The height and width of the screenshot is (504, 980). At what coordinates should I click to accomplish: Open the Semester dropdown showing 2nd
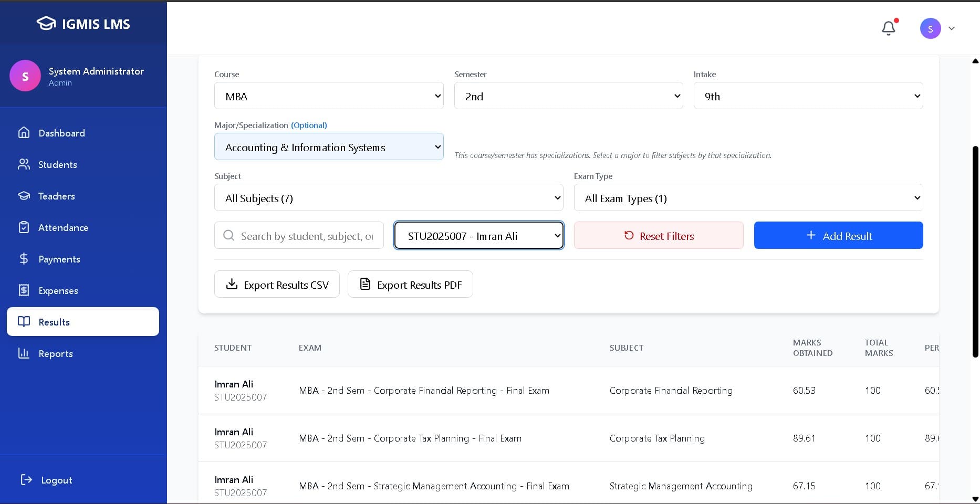pyautogui.click(x=568, y=96)
